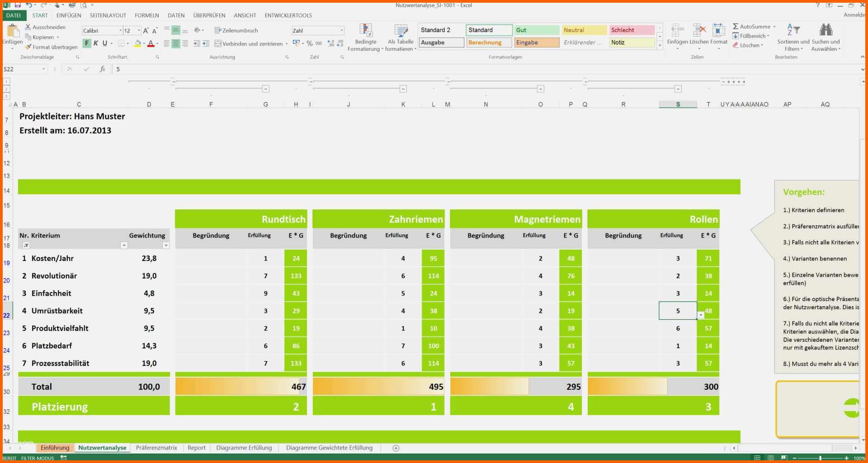The height and width of the screenshot is (463, 868).
Task: Click the Einfügen clipboard paste icon
Action: [x=13, y=31]
